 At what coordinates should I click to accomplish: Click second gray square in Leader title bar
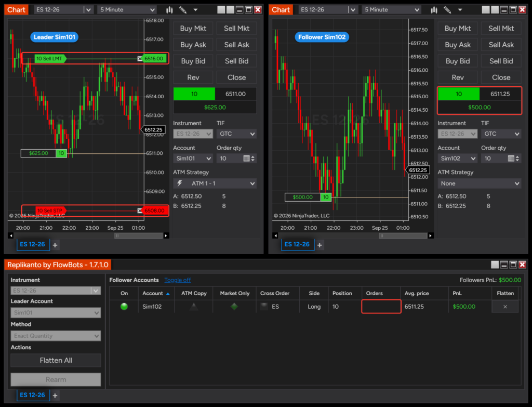(230, 10)
